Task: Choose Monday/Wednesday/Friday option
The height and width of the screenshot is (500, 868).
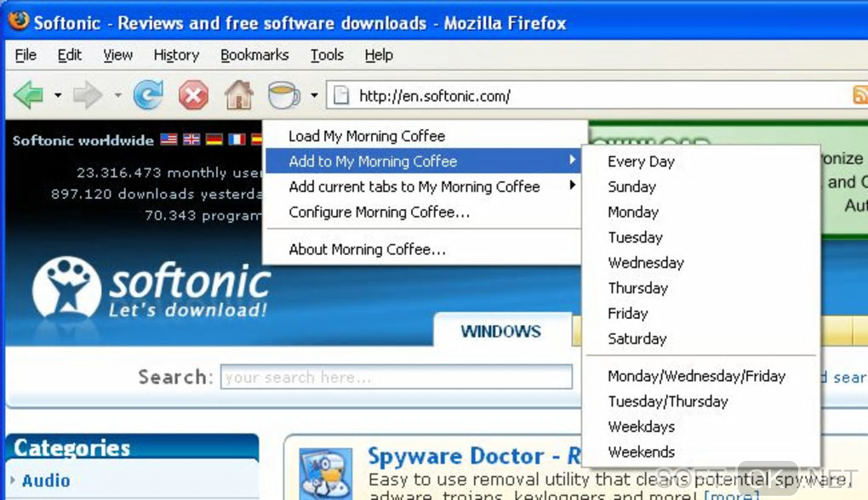Action: (x=701, y=376)
